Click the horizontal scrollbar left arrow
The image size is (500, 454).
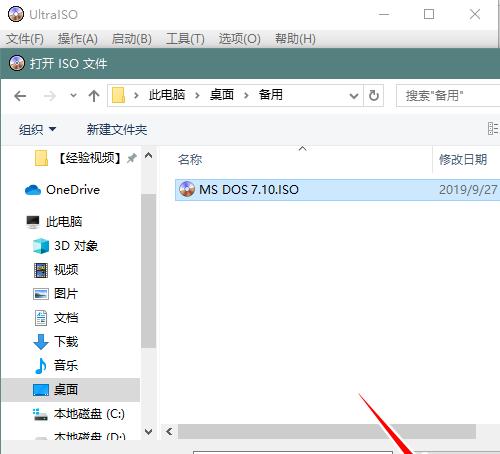click(x=169, y=432)
